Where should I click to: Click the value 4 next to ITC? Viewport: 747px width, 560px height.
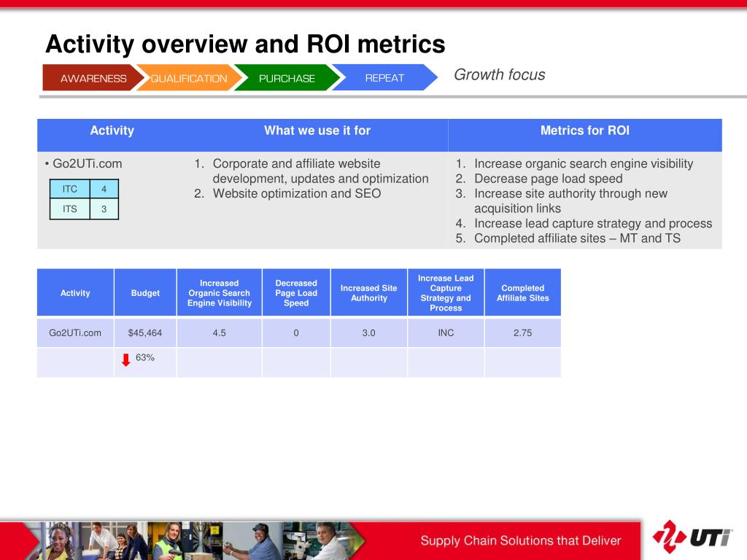pyautogui.click(x=104, y=189)
